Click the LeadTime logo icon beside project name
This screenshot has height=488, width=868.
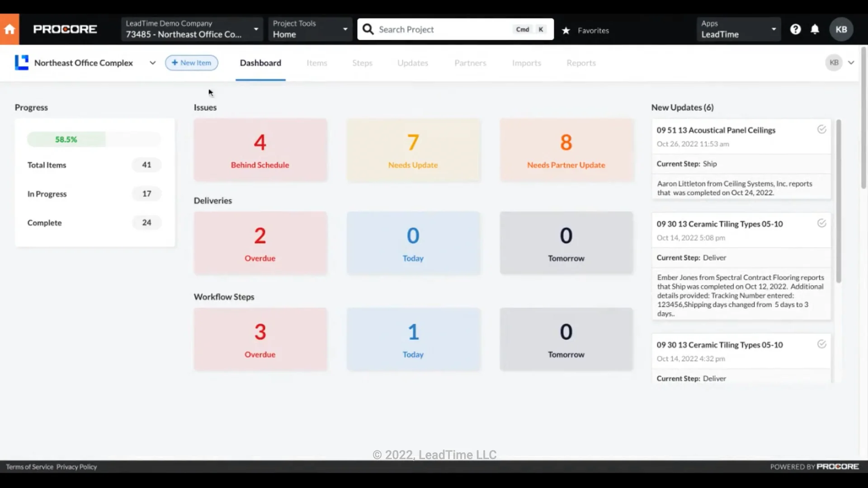click(x=21, y=63)
